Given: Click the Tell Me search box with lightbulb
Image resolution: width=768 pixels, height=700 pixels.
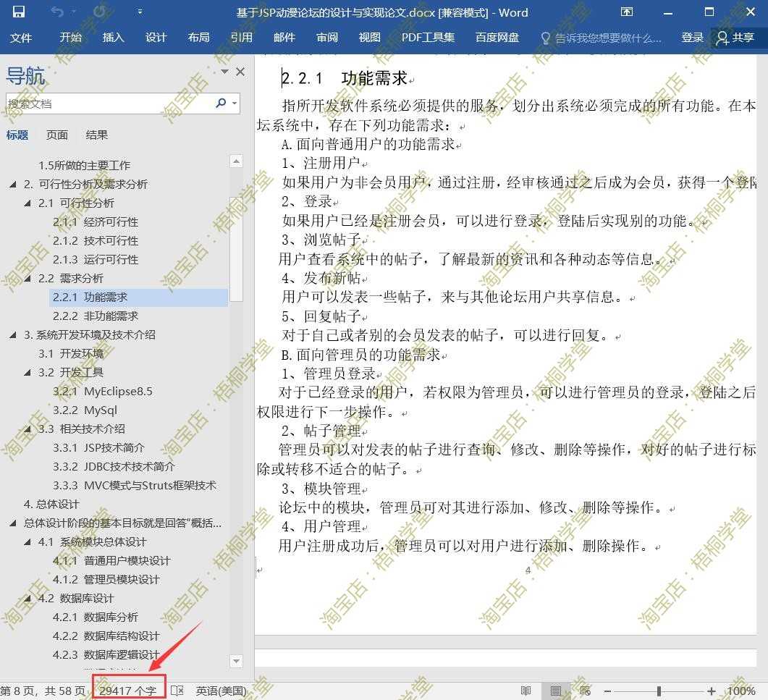Looking at the screenshot, I should click(602, 38).
